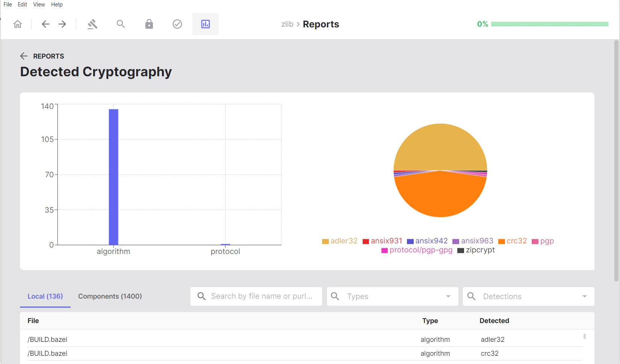Go to the Home workspace icon

click(x=18, y=24)
